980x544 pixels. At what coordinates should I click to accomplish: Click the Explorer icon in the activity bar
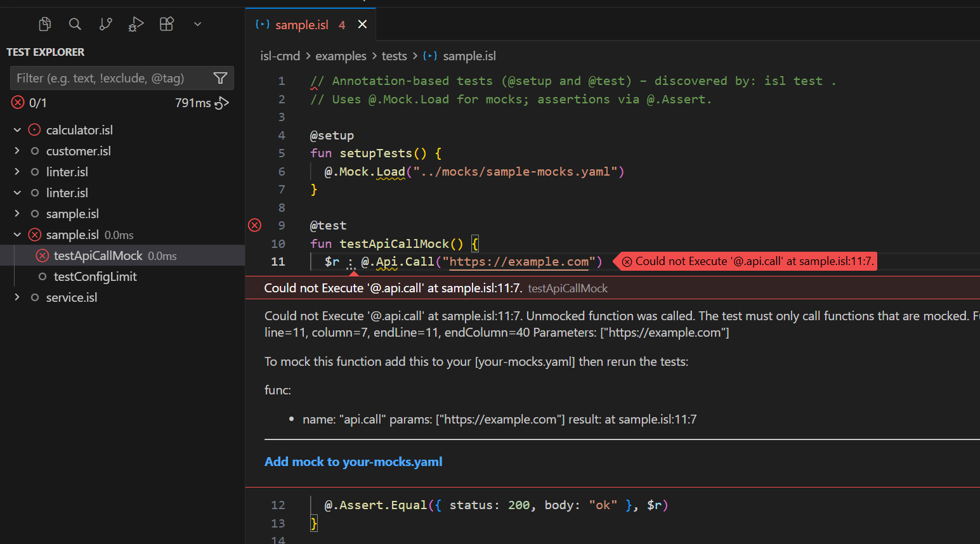pos(44,23)
